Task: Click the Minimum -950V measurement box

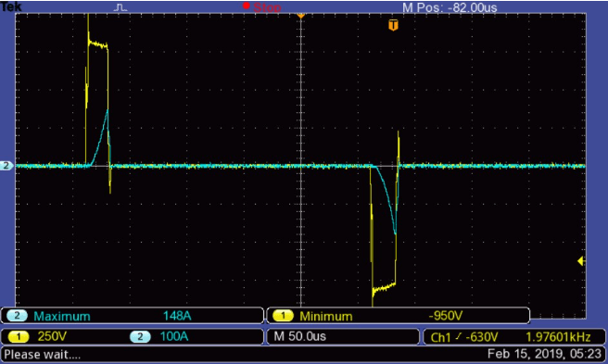Action: 398,316
